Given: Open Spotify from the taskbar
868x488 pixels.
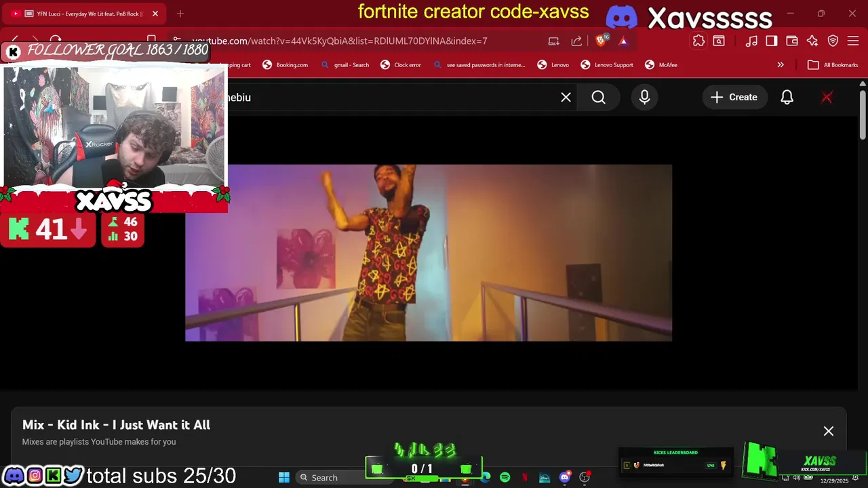Looking at the screenshot, I should [505, 477].
